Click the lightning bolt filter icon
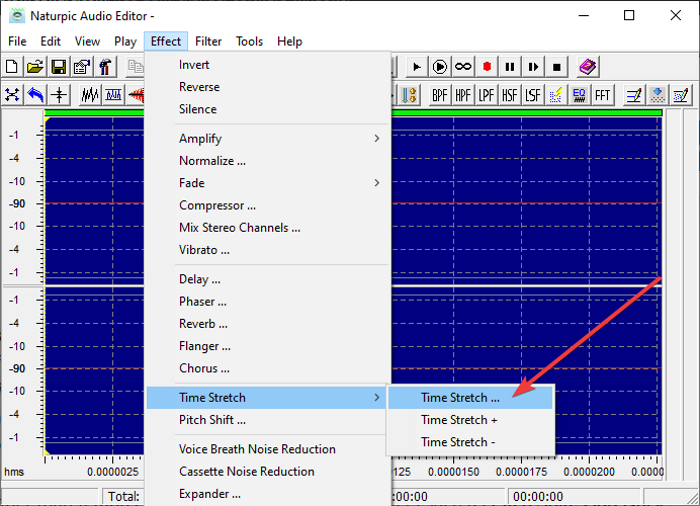The image size is (700, 506). click(556, 95)
